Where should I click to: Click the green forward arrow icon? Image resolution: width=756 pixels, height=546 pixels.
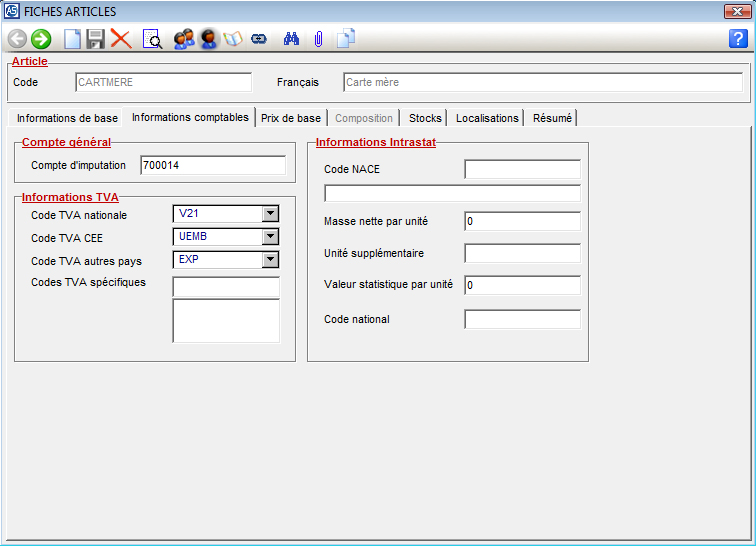click(41, 39)
